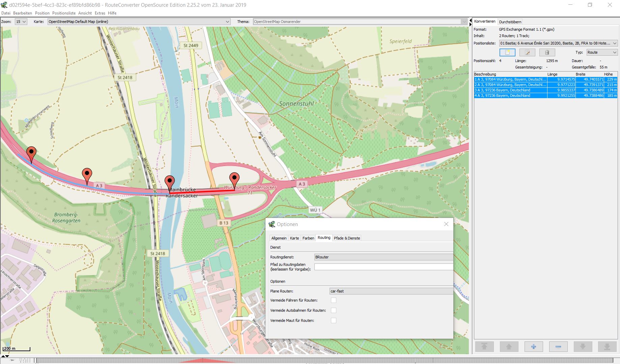Switch to the Durchstöbern tab
The image size is (620, 364).
pyautogui.click(x=510, y=22)
